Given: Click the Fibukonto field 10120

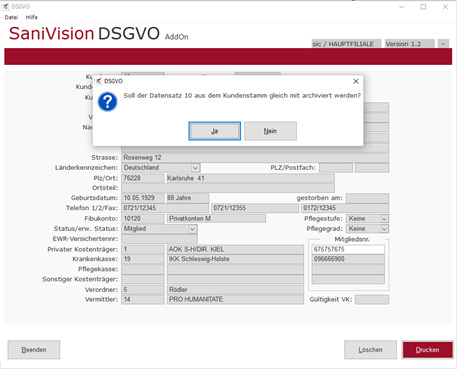Looking at the screenshot, I should pos(143,219).
